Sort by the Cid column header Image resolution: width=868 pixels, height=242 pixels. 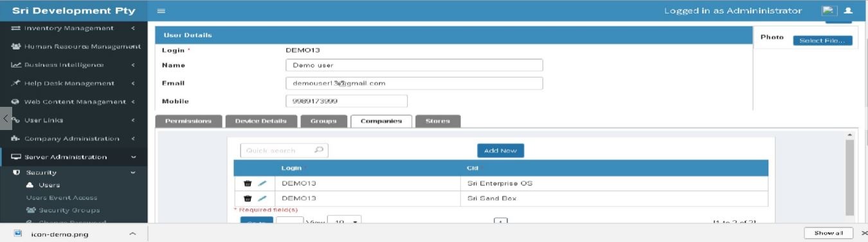click(473, 168)
